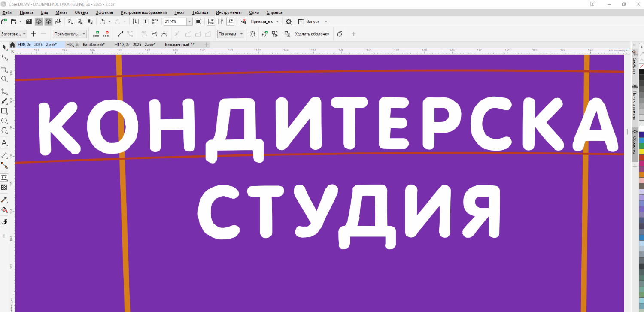Toggle the Snap off button
The image size is (644, 312).
(243, 21)
